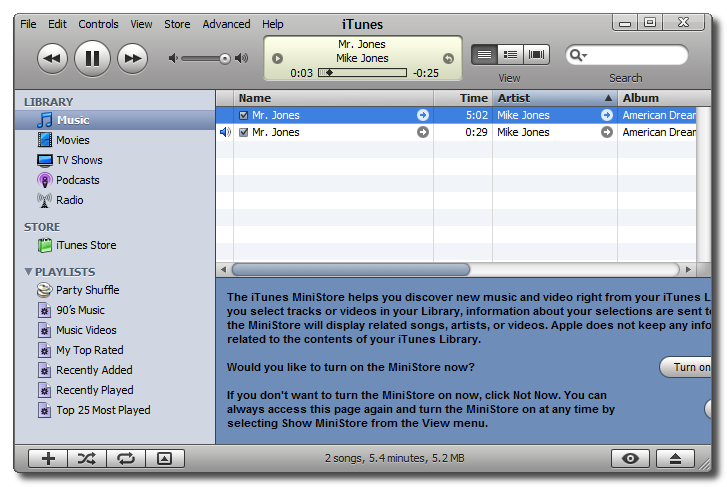Collapse the PLAYLISTS section
The height and width of the screenshot is (487, 727).
[28, 272]
